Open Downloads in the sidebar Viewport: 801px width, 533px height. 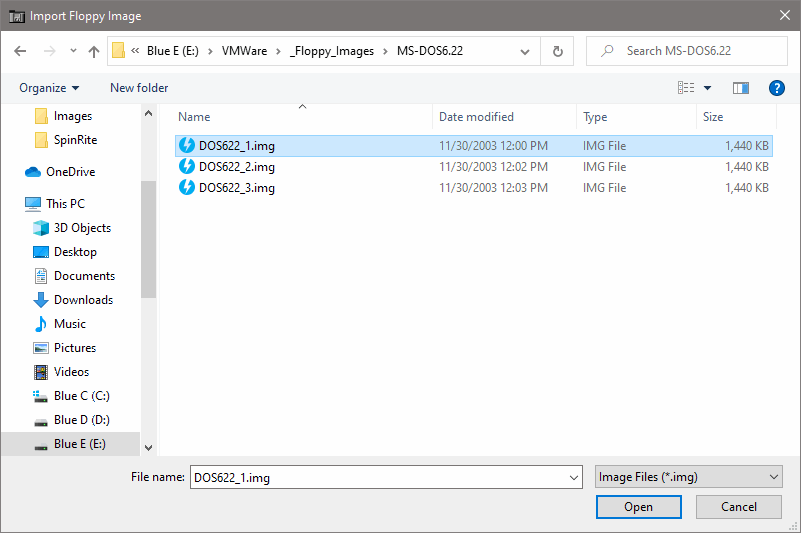pos(83,299)
